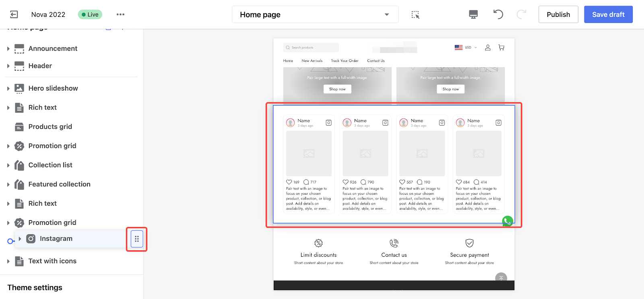Click the Instagram section icon in sidebar

[31, 239]
